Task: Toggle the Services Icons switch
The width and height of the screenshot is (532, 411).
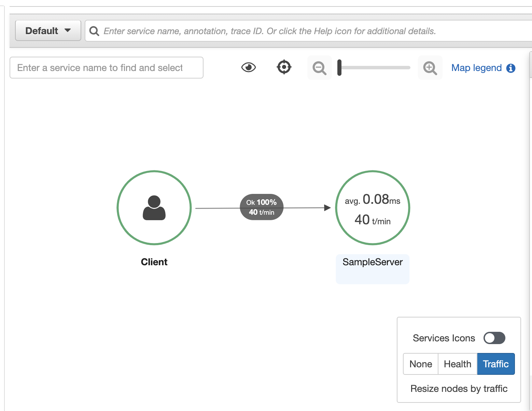Action: point(494,338)
